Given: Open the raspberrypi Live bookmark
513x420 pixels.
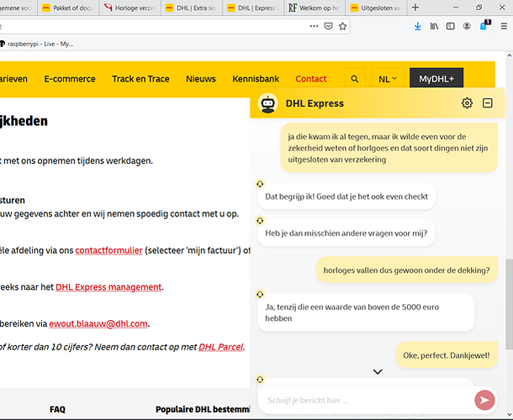Looking at the screenshot, I should [37, 44].
